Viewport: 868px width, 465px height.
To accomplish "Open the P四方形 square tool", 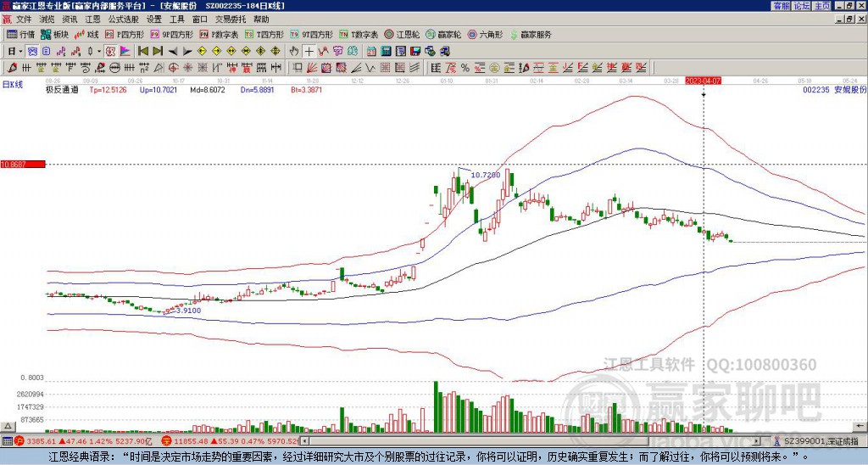I will pos(123,35).
